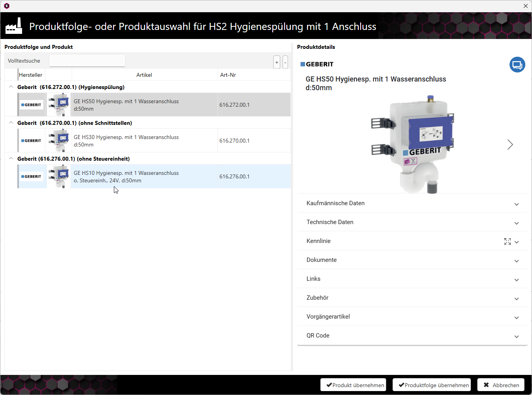Image resolution: width=532 pixels, height=395 pixels.
Task: Select the HS10 product thumbnail image
Action: (59, 176)
